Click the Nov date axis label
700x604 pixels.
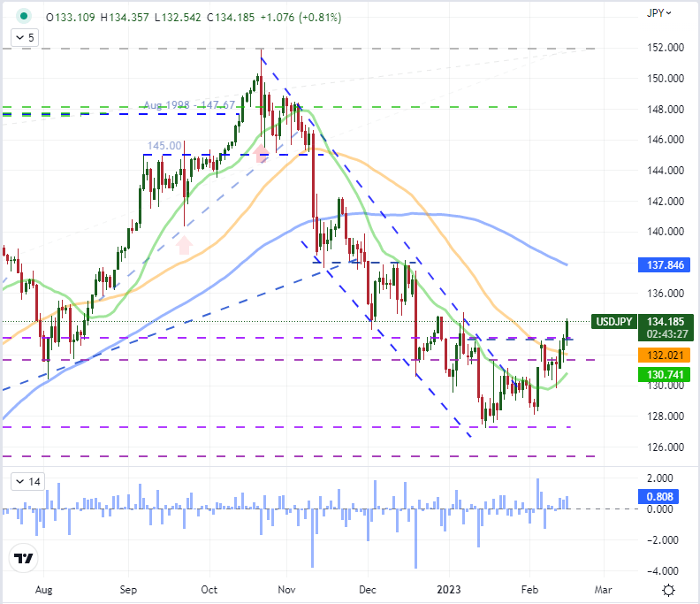[286, 590]
